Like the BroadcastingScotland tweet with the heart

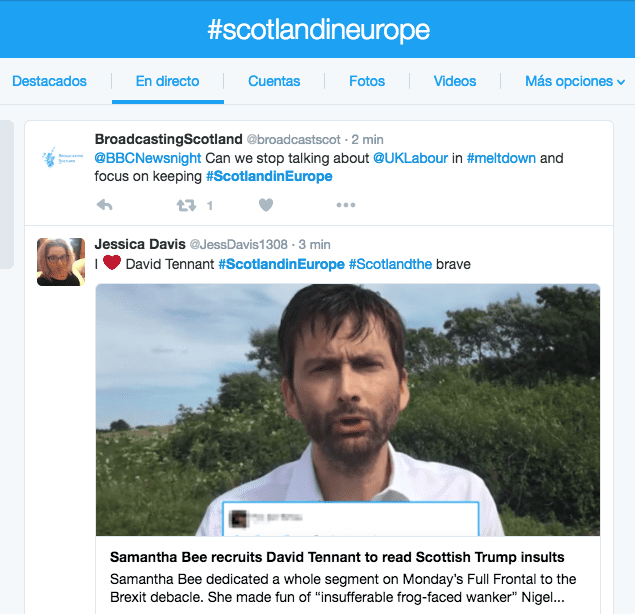tap(266, 205)
